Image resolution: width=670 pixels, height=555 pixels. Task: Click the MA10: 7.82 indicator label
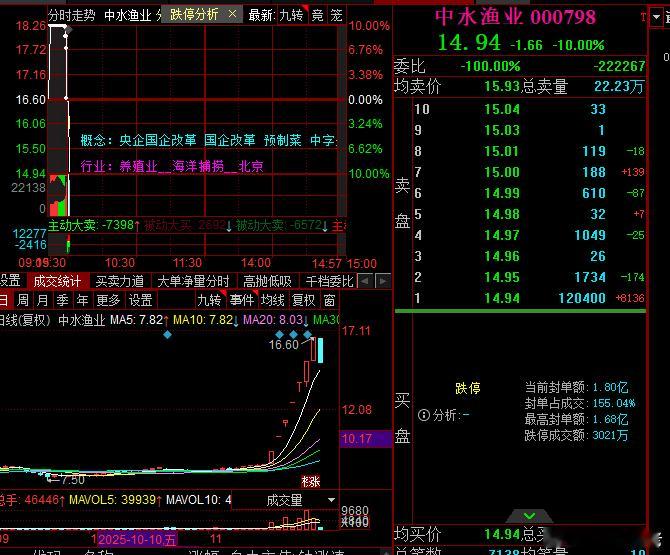(x=206, y=320)
